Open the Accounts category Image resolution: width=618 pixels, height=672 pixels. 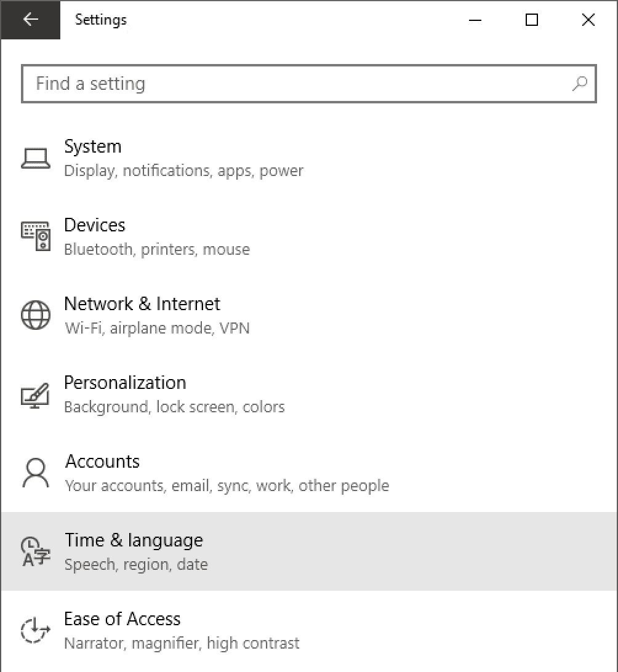point(308,473)
